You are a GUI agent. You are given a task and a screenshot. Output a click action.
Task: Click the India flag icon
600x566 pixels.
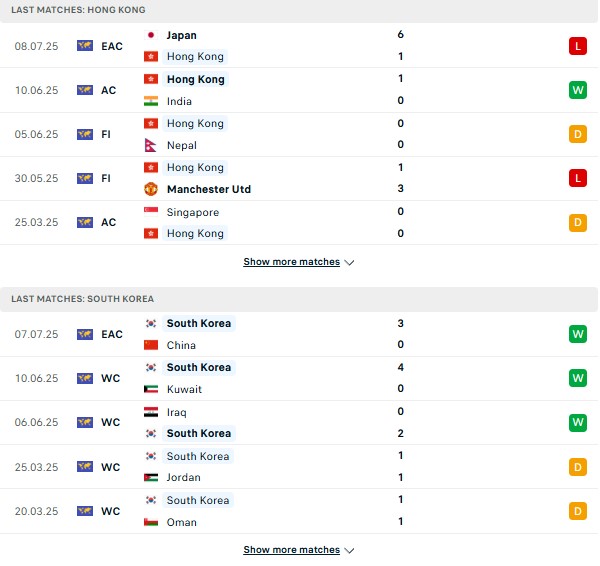coord(151,101)
